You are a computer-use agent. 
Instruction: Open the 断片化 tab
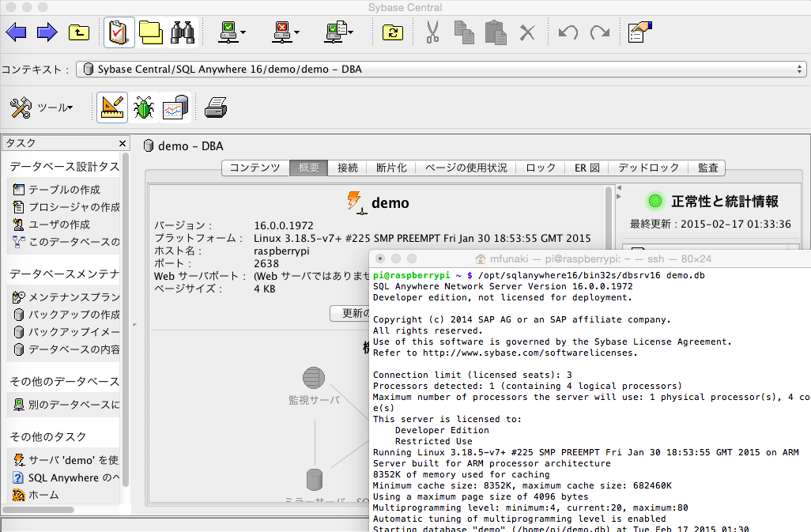[x=391, y=168]
